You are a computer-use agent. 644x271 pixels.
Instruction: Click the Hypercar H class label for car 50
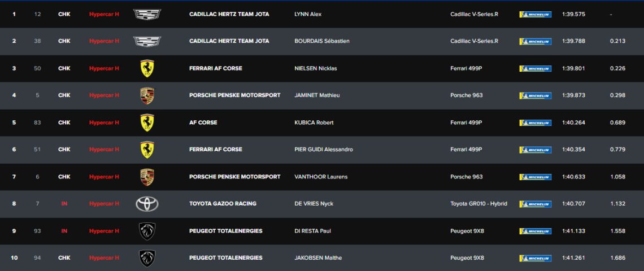coord(104,68)
